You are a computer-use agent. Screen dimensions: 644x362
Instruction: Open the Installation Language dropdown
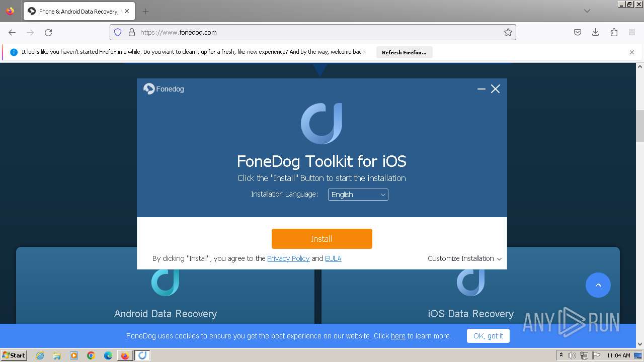tap(358, 195)
